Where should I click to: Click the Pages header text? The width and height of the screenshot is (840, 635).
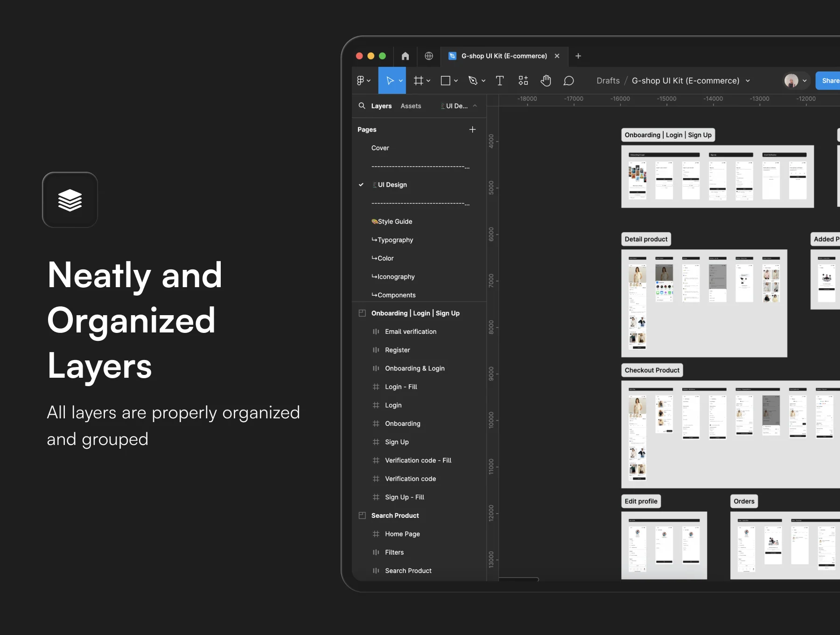pos(367,129)
